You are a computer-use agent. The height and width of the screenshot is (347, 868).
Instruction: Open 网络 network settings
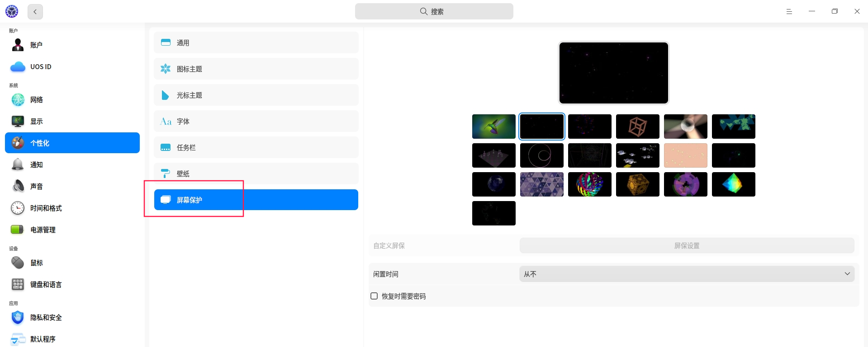click(72, 99)
